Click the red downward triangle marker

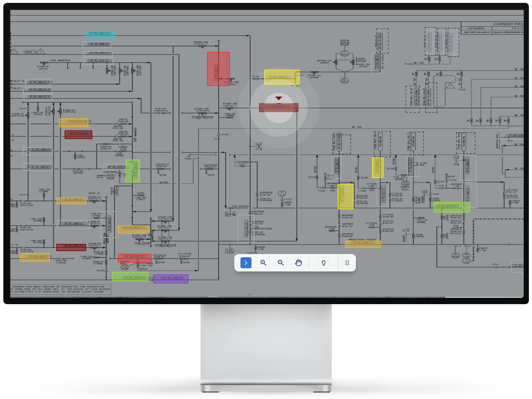(278, 98)
